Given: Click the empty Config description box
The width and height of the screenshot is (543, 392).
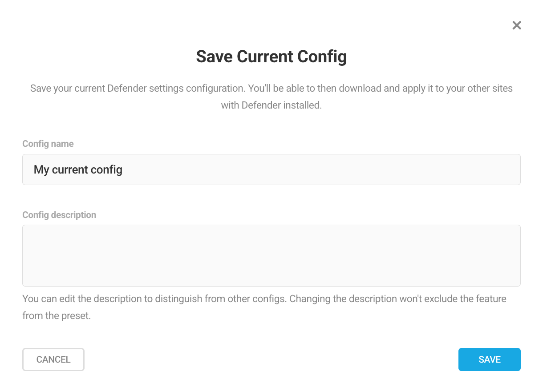Looking at the screenshot, I should tap(271, 255).
